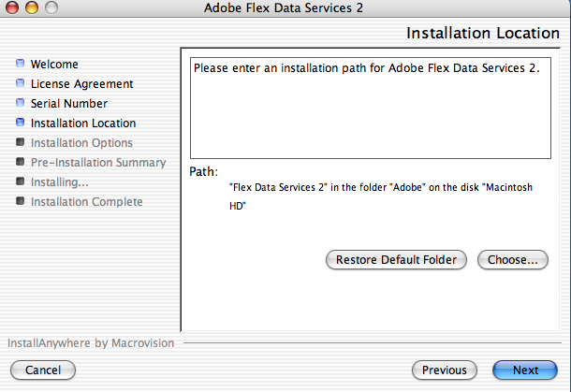Click the Installation Complete step bullet icon
This screenshot has height=392, width=571.
point(21,200)
